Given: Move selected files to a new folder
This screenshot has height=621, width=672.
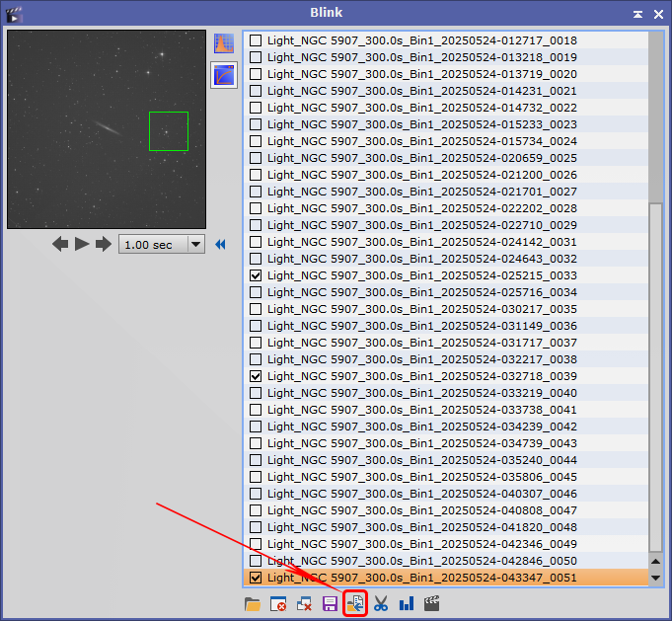Looking at the screenshot, I should tap(355, 604).
